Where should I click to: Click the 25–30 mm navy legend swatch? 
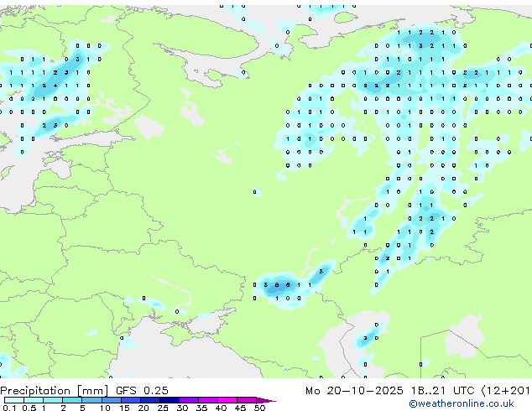point(170,400)
